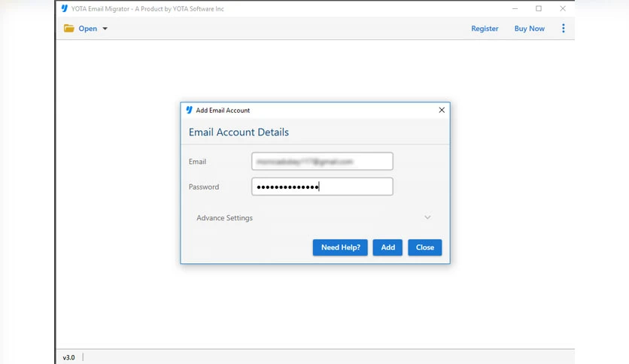Minimize the YOTA Email Migrator window
This screenshot has width=629, height=364.
pos(515,8)
